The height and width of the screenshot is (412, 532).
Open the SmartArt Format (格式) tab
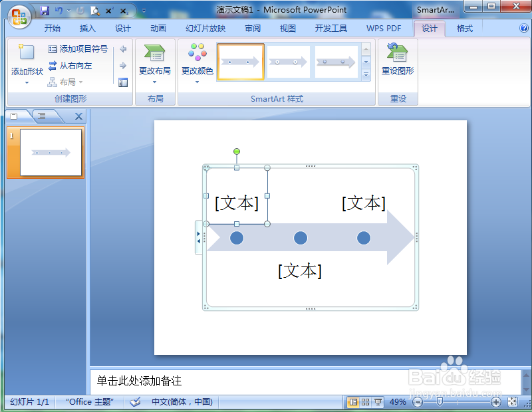[x=464, y=29]
